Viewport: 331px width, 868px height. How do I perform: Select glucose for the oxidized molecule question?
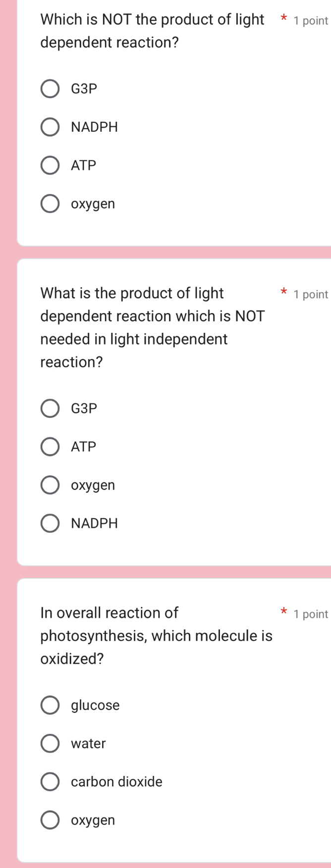[50, 705]
